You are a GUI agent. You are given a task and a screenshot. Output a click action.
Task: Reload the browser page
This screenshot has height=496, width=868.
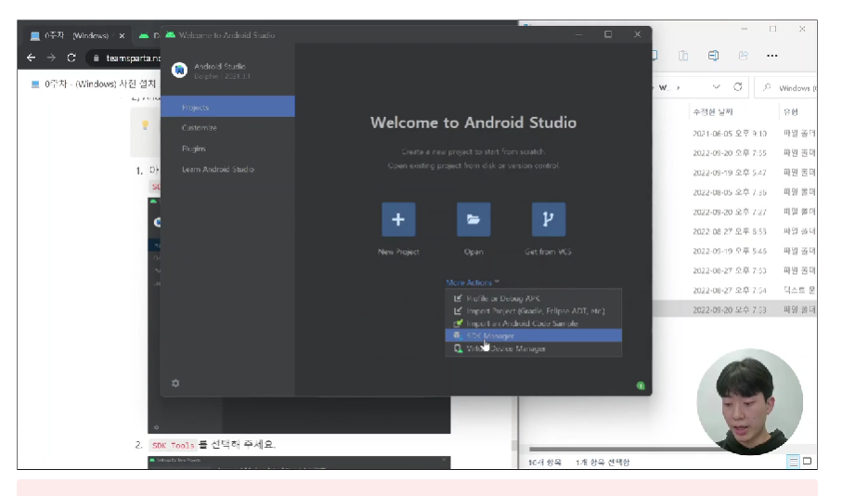71,58
